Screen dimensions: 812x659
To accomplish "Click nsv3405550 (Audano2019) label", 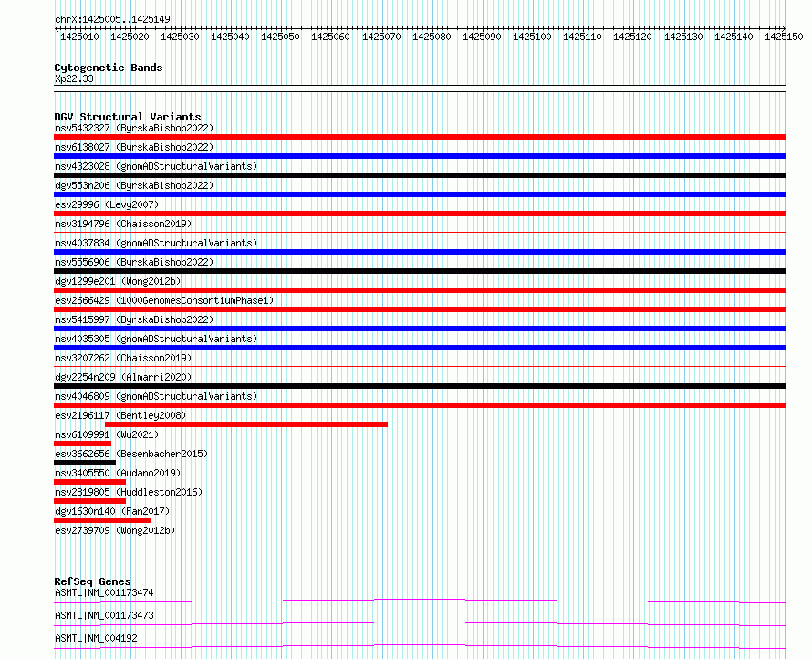I will (118, 473).
